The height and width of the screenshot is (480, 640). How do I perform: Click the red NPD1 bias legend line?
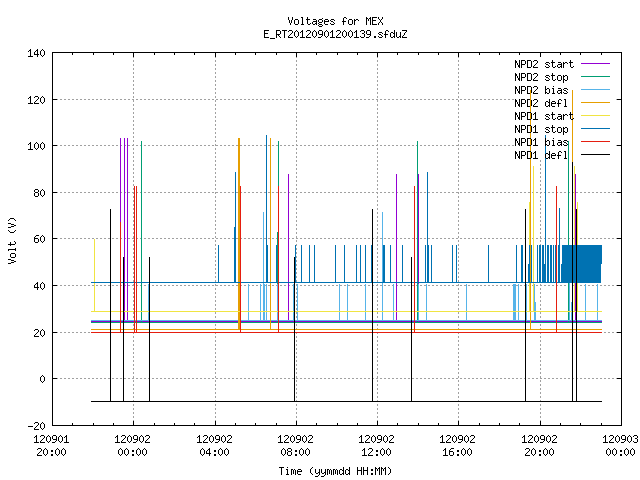[596, 142]
